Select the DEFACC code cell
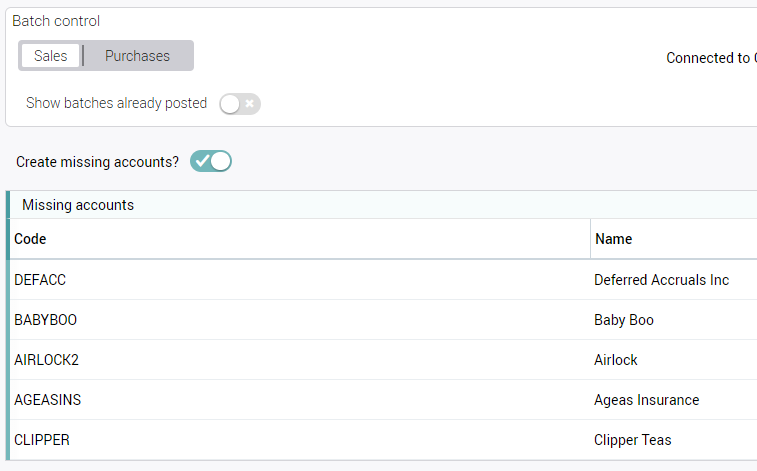This screenshot has height=471, width=757. click(x=40, y=280)
